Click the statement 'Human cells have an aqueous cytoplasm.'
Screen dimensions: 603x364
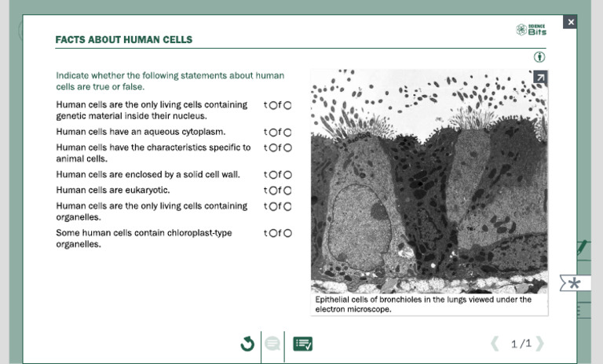point(141,132)
